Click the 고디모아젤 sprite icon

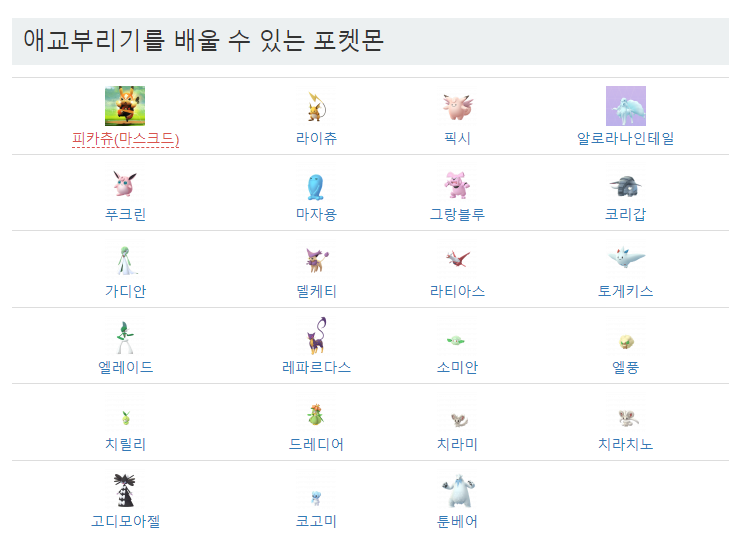pyautogui.click(x=125, y=490)
